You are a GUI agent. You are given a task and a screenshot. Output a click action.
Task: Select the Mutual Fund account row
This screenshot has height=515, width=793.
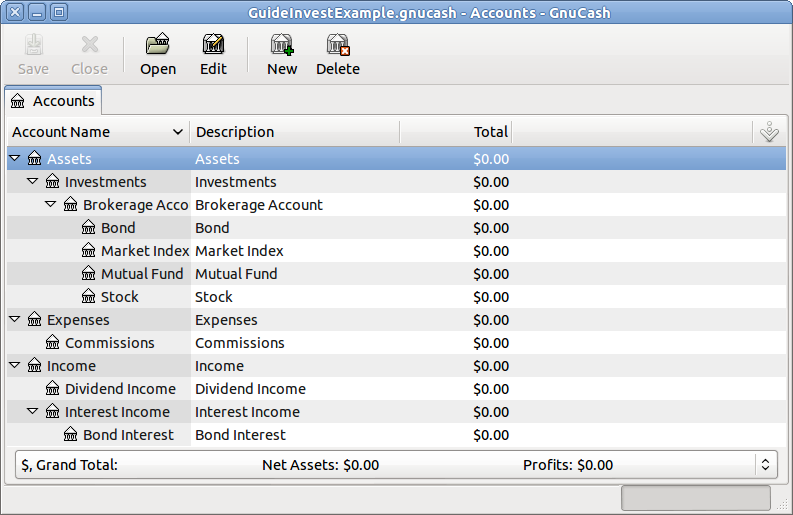tap(141, 274)
